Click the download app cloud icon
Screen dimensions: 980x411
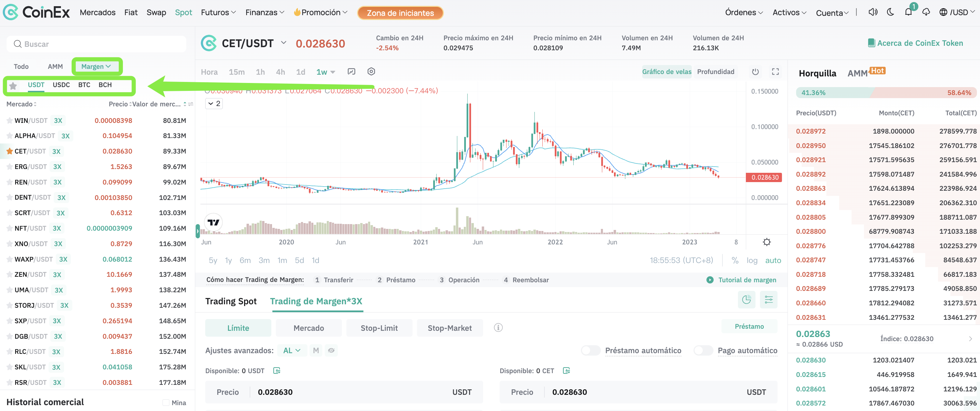point(926,12)
